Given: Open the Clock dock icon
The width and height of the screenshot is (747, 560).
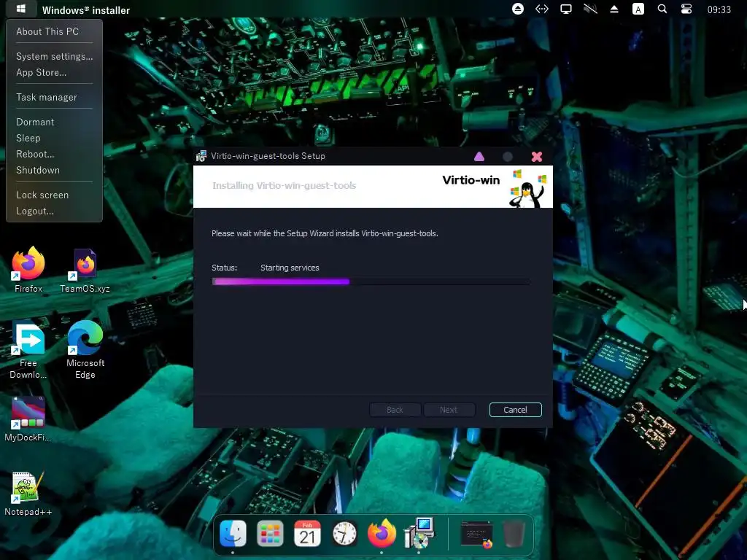Looking at the screenshot, I should click(x=344, y=533).
